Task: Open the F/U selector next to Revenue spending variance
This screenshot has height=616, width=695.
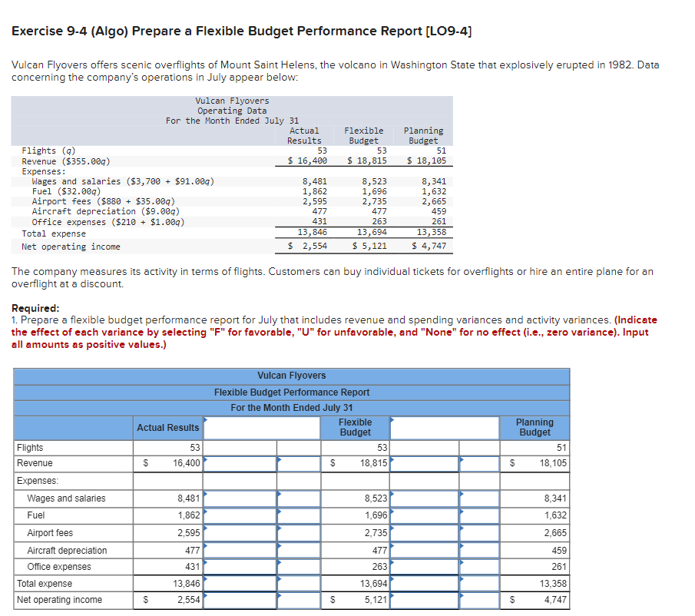Action: coord(300,462)
